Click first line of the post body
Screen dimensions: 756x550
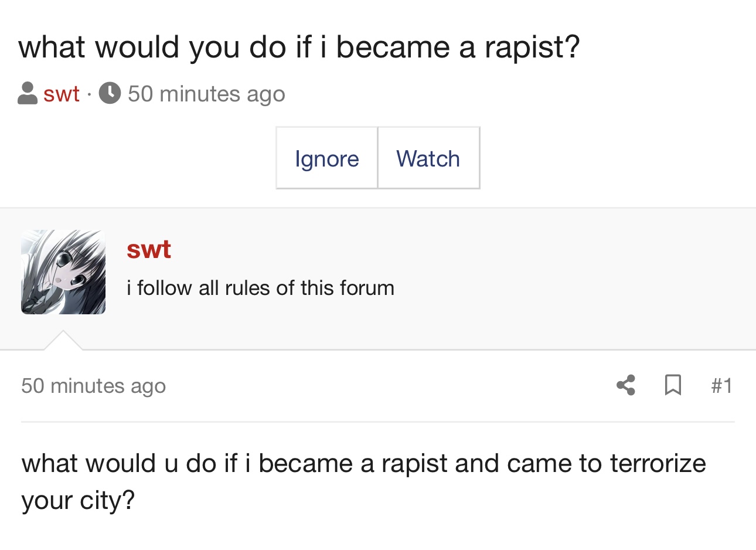point(363,463)
